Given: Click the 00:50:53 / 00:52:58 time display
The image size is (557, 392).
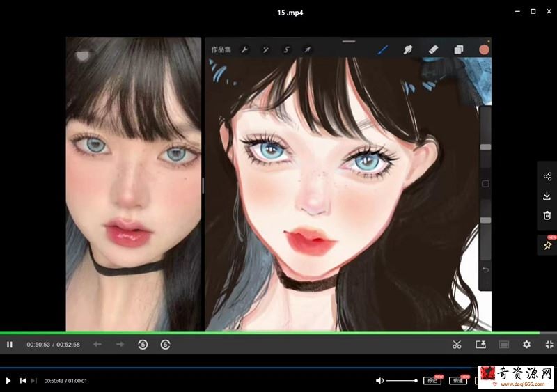Looking at the screenshot, I should [54, 345].
